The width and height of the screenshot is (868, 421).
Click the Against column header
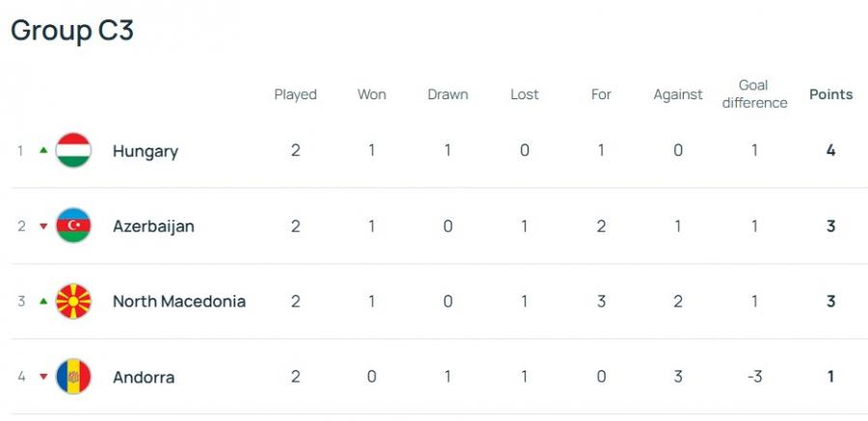[678, 94]
